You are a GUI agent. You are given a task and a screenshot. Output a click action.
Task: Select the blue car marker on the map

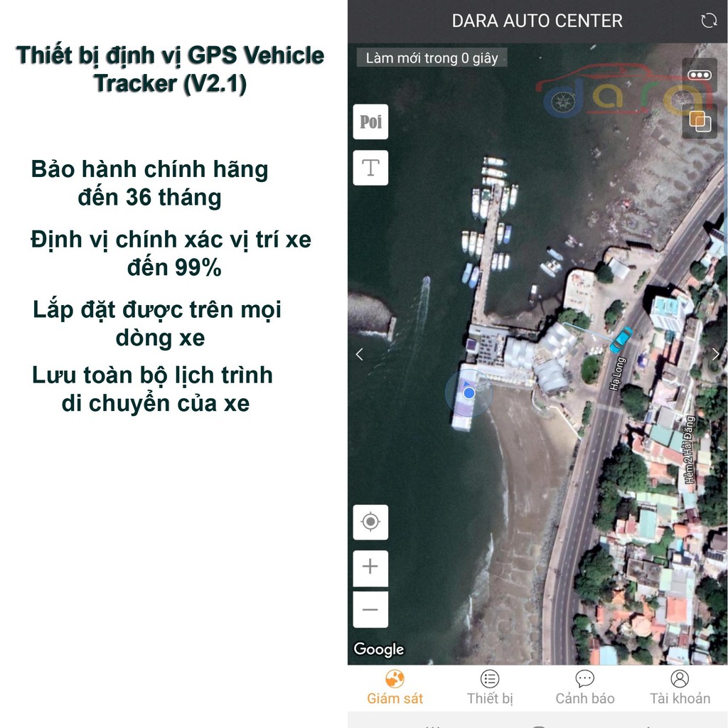(620, 340)
